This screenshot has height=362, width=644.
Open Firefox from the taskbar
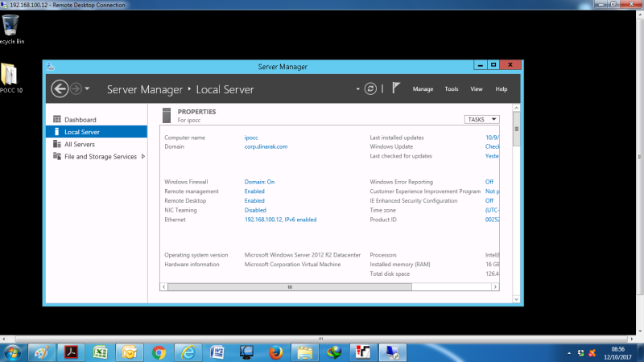pos(275,352)
